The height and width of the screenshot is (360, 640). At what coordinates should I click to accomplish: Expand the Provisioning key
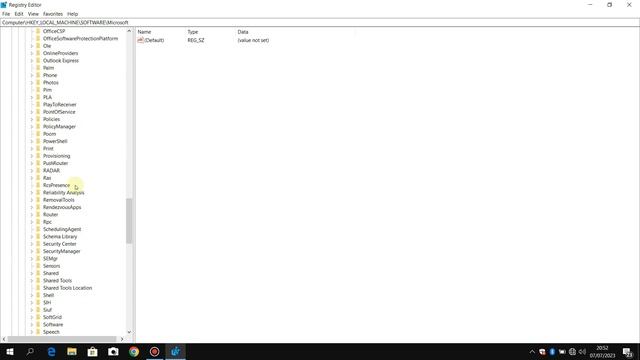coord(32,156)
